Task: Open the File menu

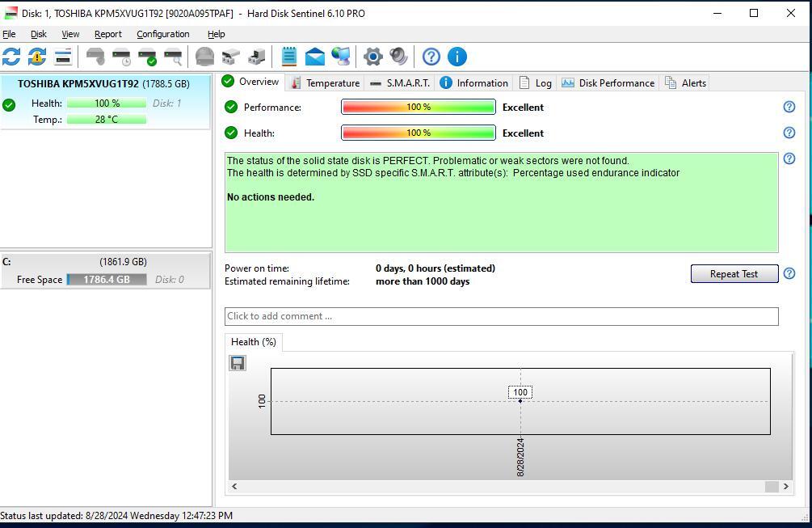Action: (9, 34)
